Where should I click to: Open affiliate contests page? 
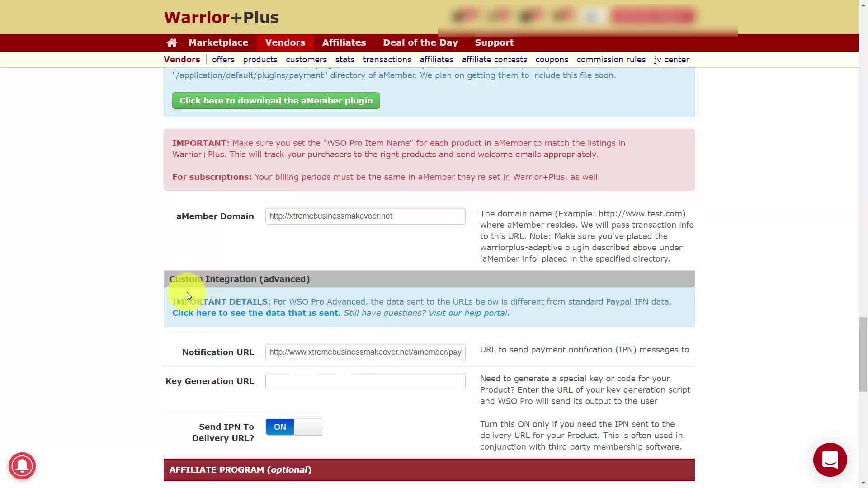coord(494,60)
